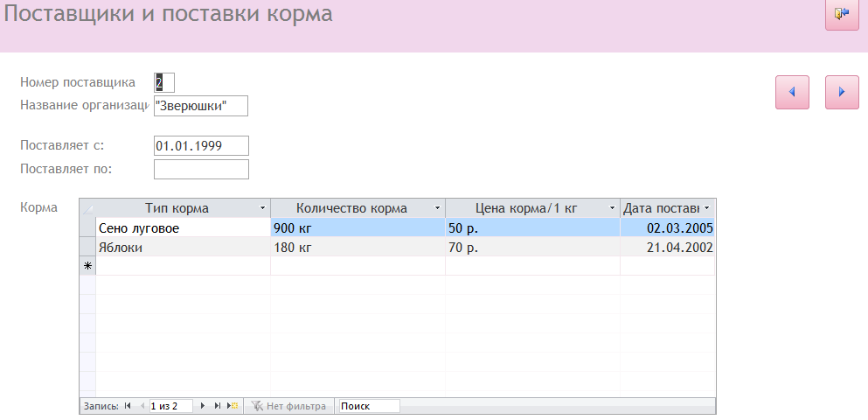The height and width of the screenshot is (420, 868).
Task: Open the 'Цена корма/1 кг' column dropdown arrow
Action: (x=612, y=208)
